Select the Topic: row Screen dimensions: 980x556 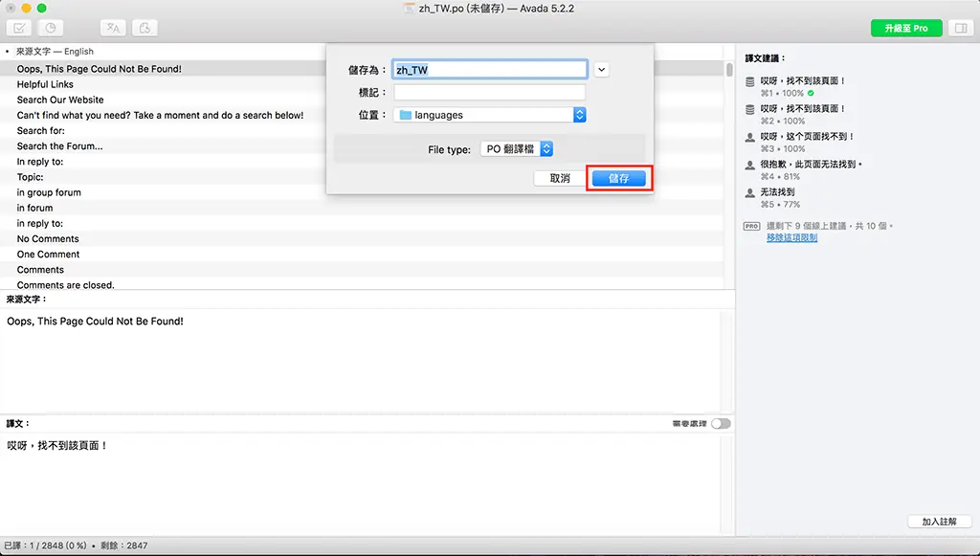pos(362,177)
